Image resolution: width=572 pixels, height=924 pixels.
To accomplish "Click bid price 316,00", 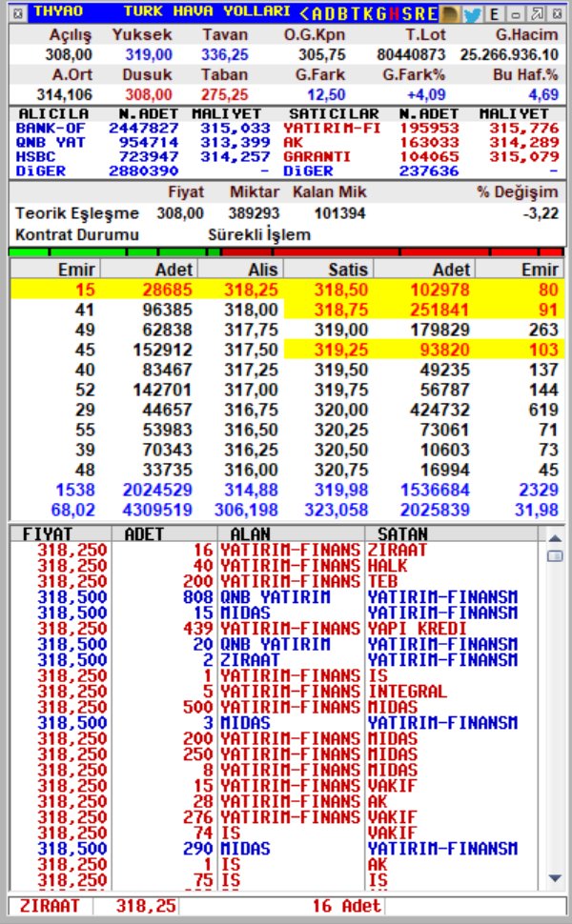I will (251, 470).
